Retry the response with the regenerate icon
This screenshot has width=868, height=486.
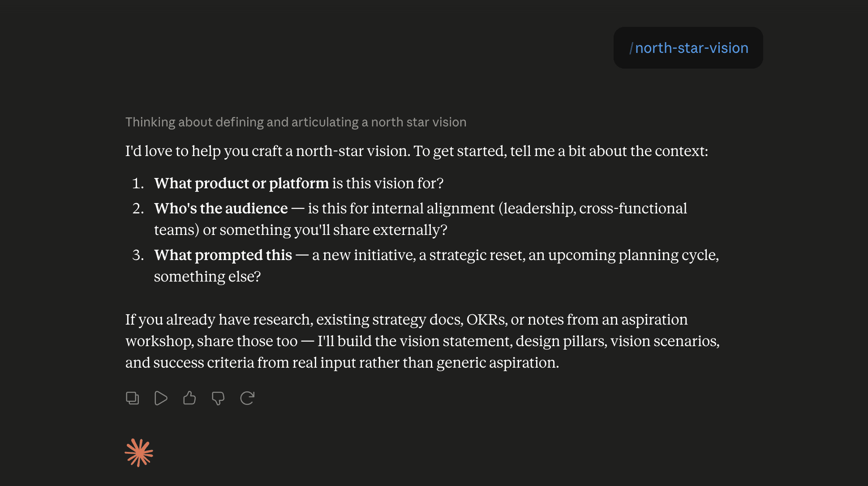pos(247,398)
